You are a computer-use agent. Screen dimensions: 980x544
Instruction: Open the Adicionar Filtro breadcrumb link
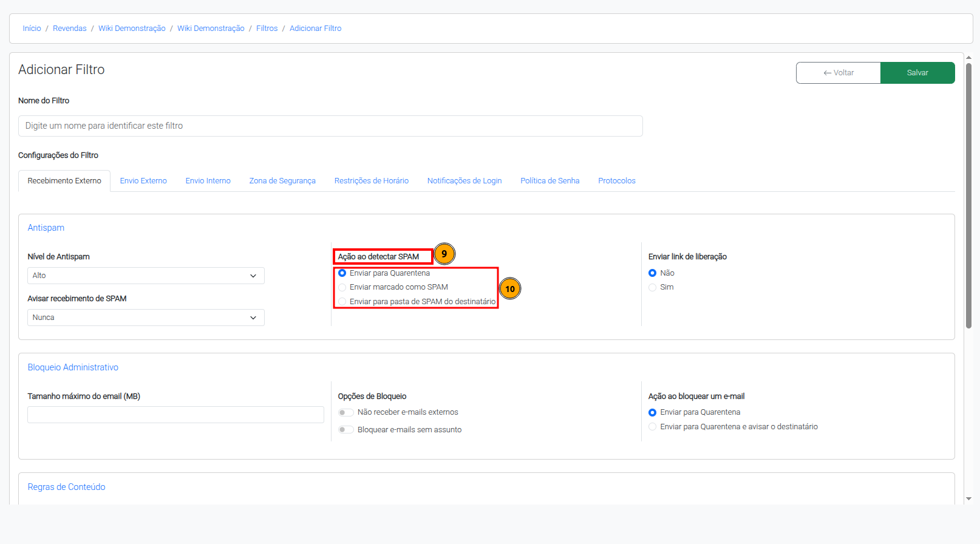coord(316,29)
